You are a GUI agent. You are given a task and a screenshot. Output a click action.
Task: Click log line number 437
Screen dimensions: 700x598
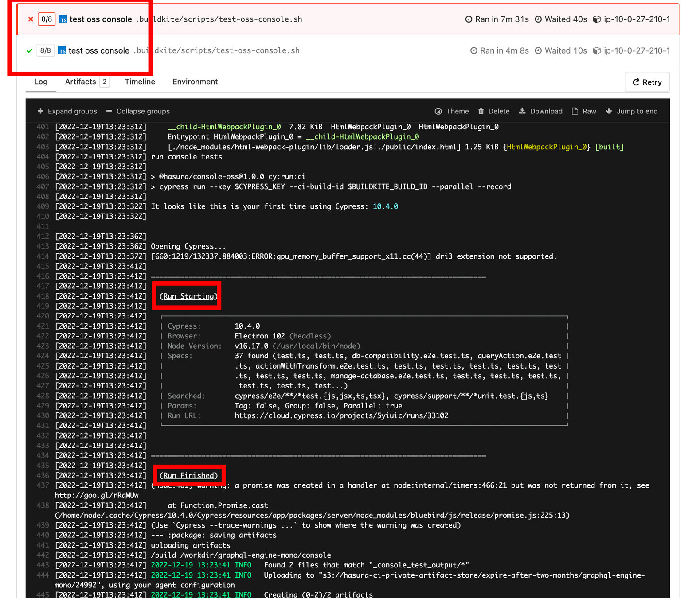43,485
